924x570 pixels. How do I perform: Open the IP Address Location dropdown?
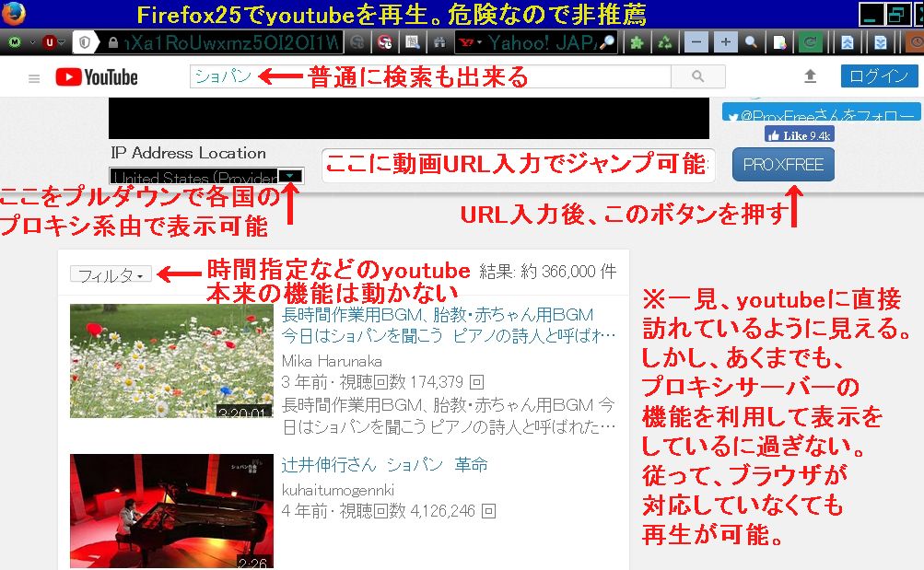206,176
